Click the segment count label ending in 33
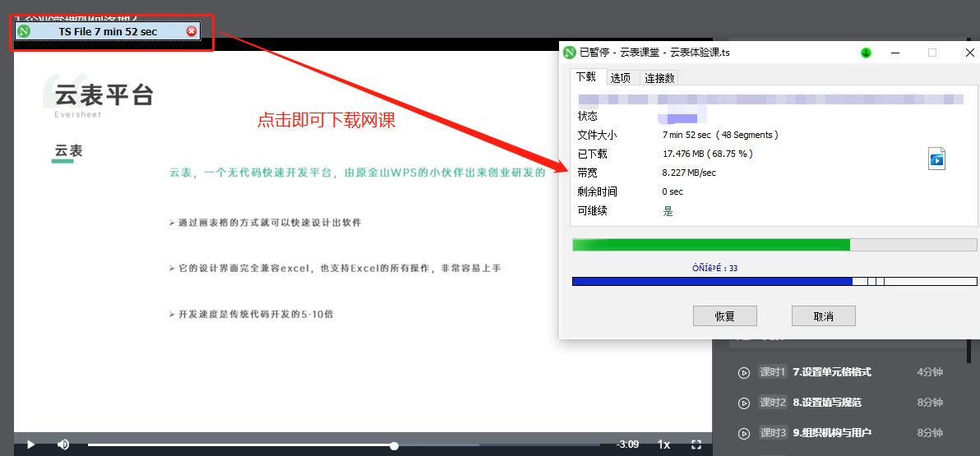980x456 pixels. coord(714,268)
